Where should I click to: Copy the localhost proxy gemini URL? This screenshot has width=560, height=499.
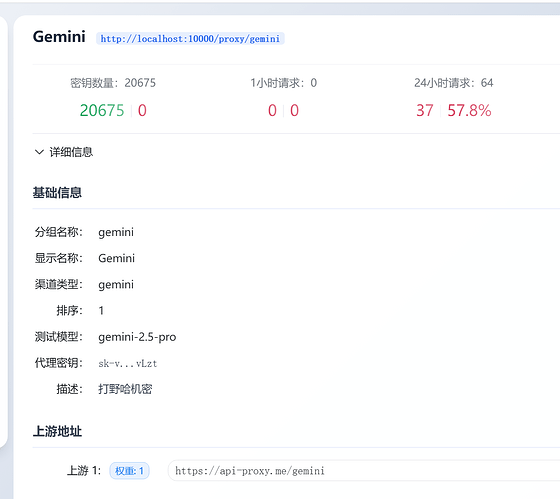[x=190, y=39]
